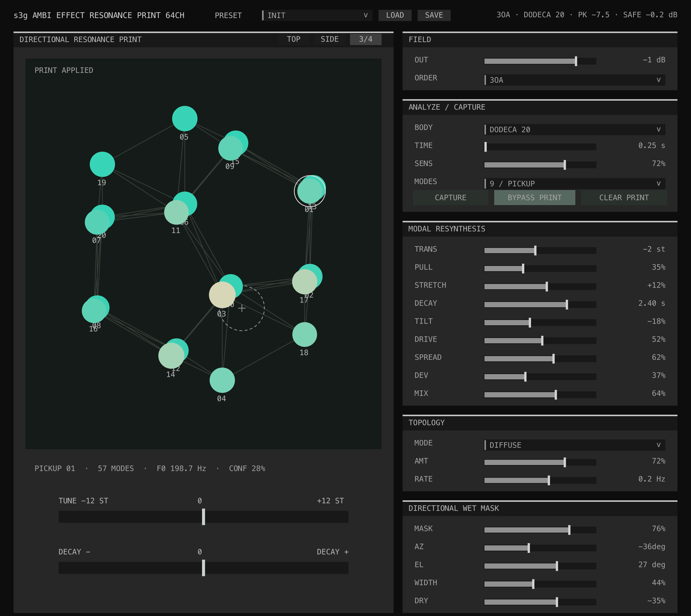
Task: Select the ringed pickup node 01
Action: [x=309, y=191]
